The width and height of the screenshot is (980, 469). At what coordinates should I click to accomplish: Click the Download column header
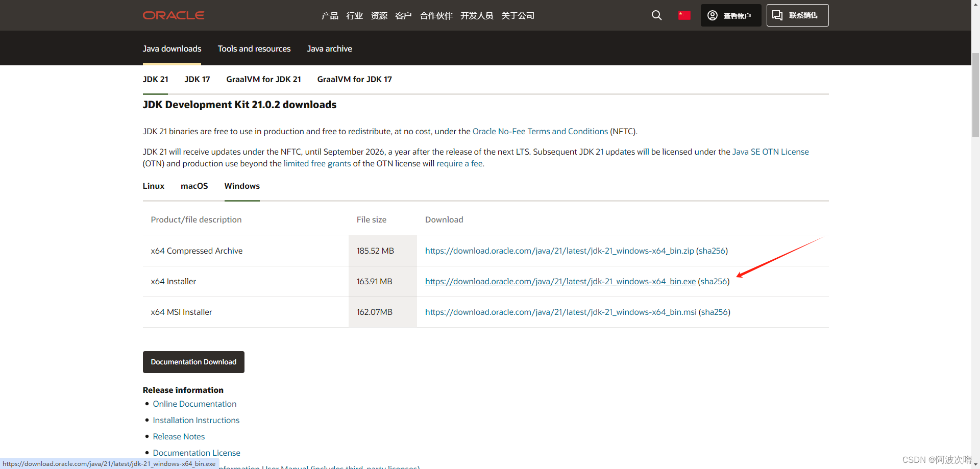point(444,219)
